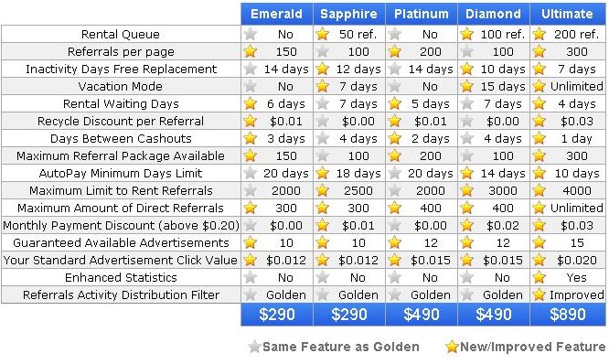Select the Diamond column header

point(494,14)
